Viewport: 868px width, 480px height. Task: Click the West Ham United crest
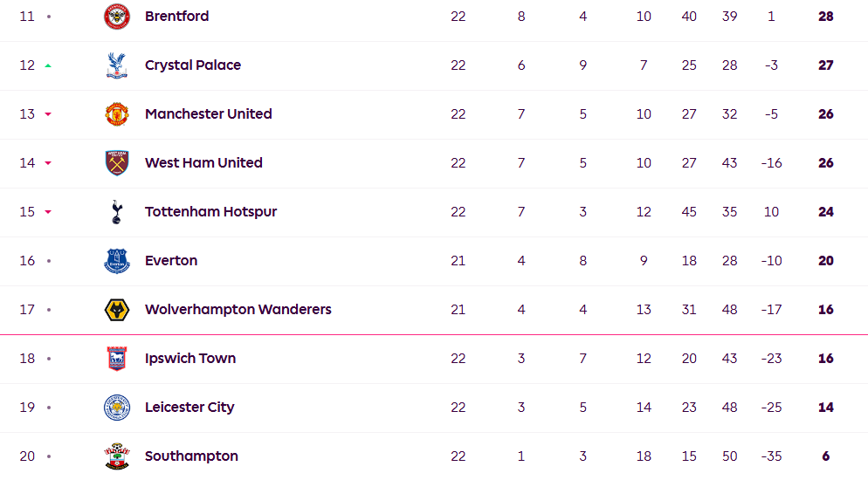point(117,163)
